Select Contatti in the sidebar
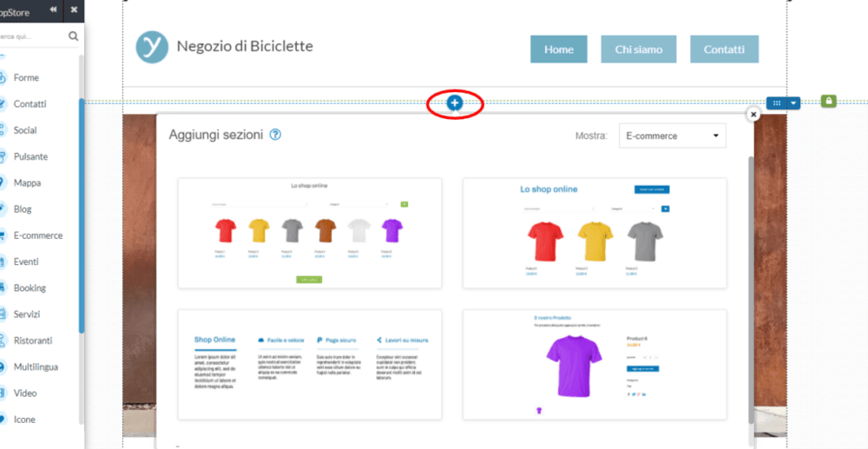The height and width of the screenshot is (449, 868). (x=30, y=104)
